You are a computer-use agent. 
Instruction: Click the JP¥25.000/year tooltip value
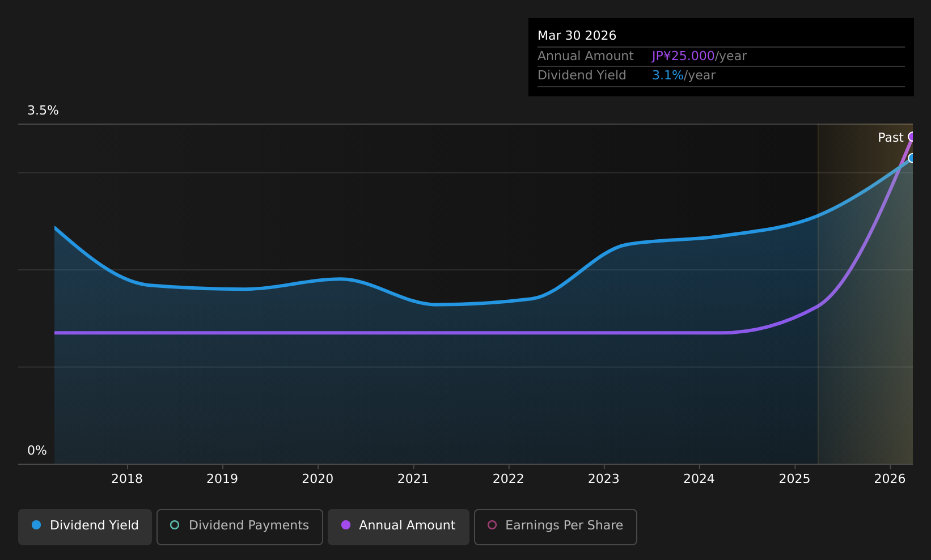pyautogui.click(x=699, y=56)
